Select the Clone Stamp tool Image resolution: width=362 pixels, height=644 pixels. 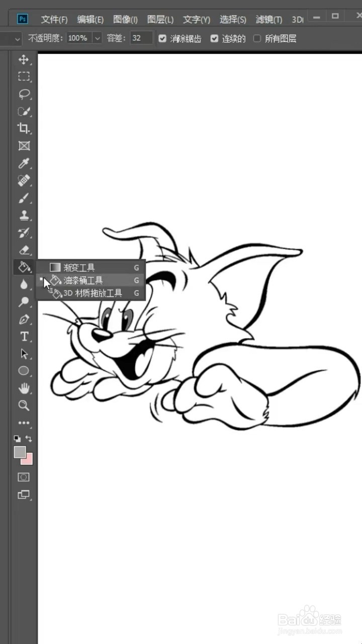coord(24,215)
